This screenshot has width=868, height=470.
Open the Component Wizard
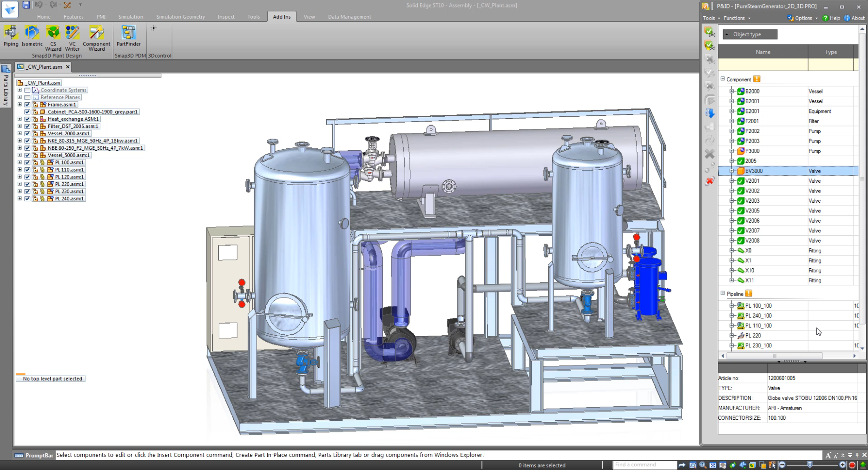(96, 37)
